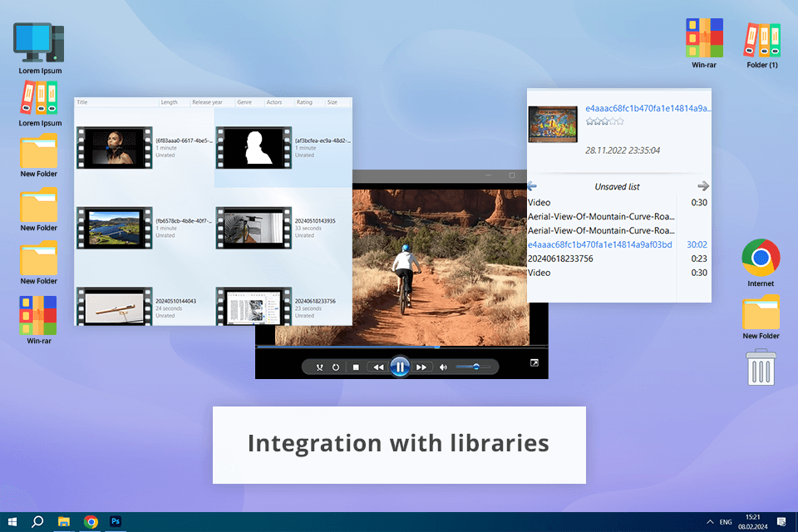Select the 20240510144043 video thumbnail
Image resolution: width=798 pixels, height=532 pixels.
point(115,307)
